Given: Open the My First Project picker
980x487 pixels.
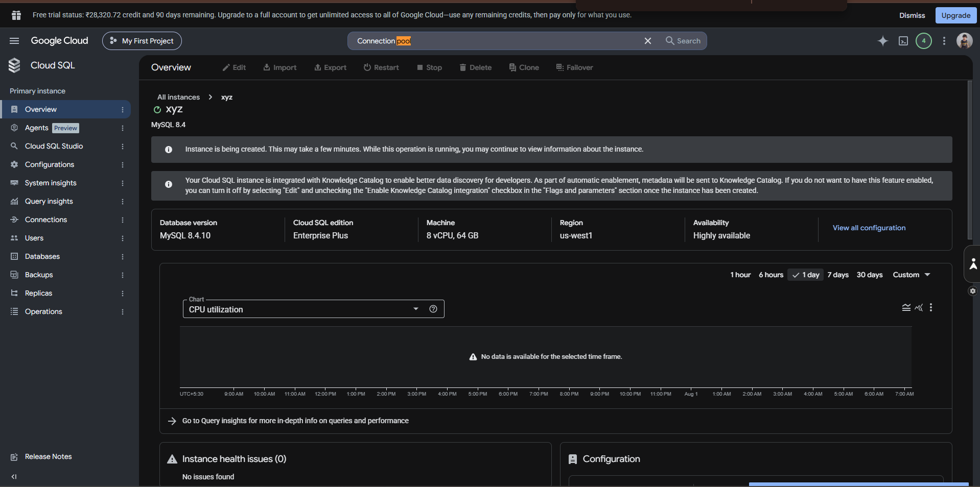Looking at the screenshot, I should pyautogui.click(x=142, y=41).
